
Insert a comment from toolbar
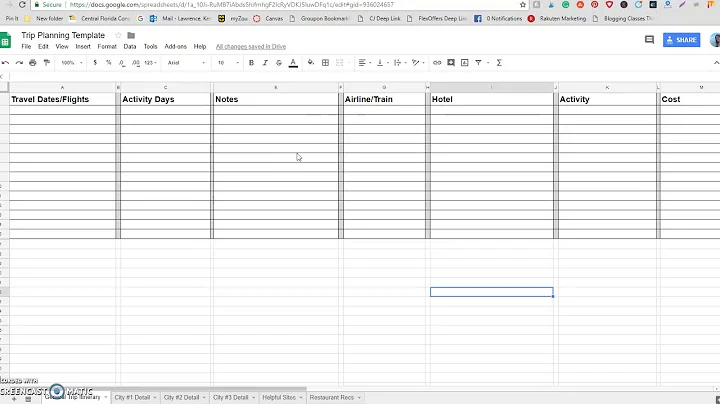(x=451, y=62)
